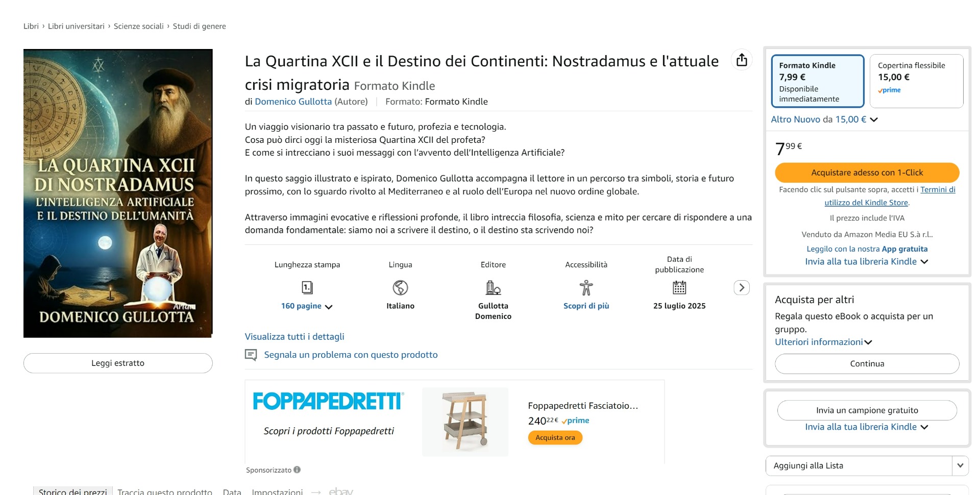Click the Sponsorizzato info icon

(x=297, y=469)
